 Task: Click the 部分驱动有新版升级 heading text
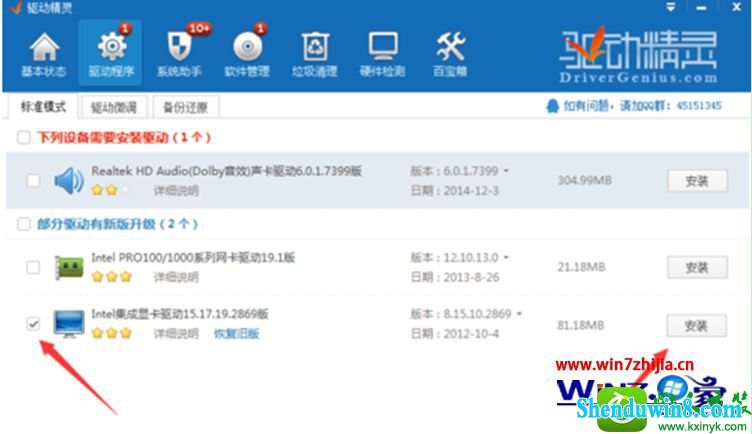pos(118,224)
